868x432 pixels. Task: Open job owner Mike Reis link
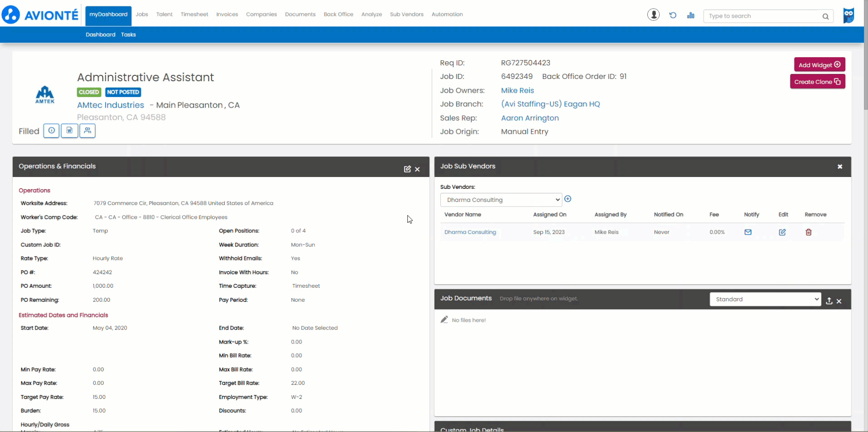tap(518, 90)
